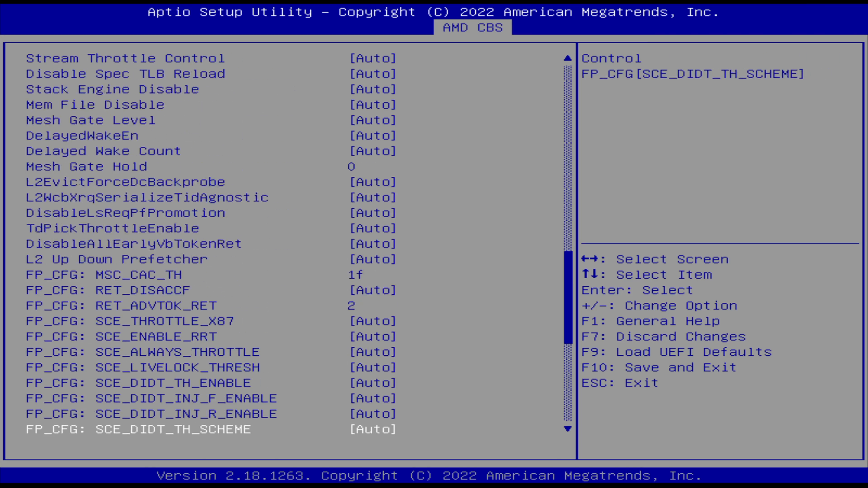The height and width of the screenshot is (488, 868).
Task: Select FP_CFG: SCE_DIDT_INJ_F_ENABLE label
Action: (152, 399)
